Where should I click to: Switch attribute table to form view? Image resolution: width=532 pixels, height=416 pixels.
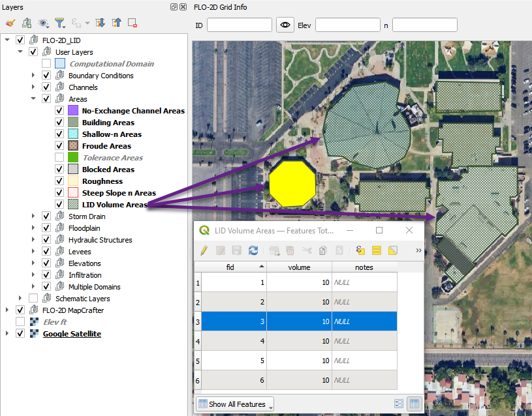click(398, 404)
